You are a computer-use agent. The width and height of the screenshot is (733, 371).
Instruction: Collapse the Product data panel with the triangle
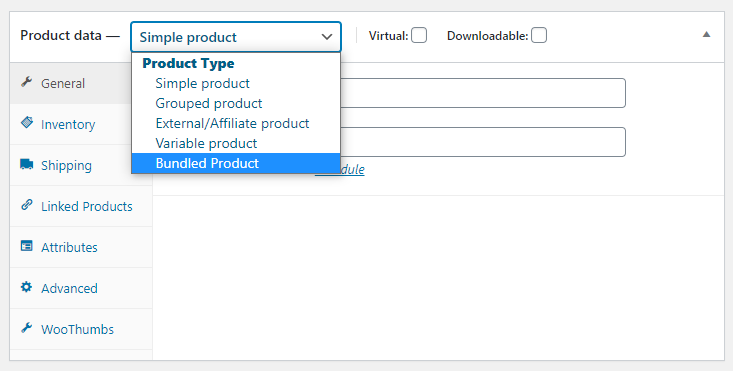706,35
